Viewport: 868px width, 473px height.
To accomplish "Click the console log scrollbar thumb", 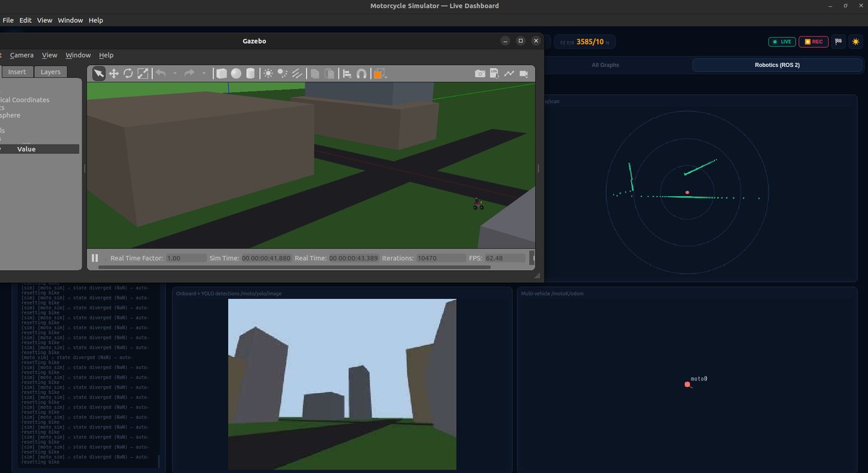I will 159,462.
